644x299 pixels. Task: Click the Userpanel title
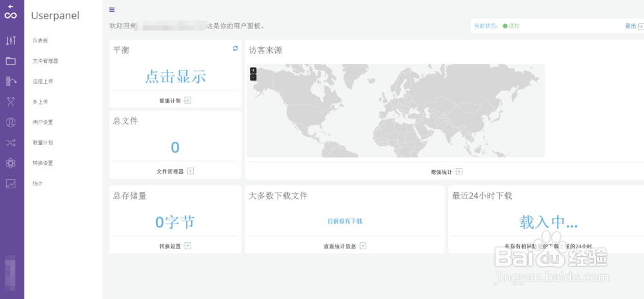(55, 15)
